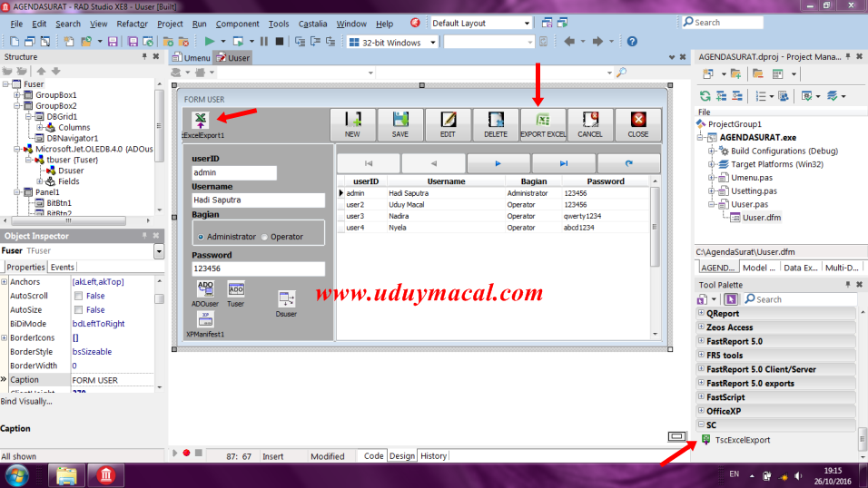Image resolution: width=868 pixels, height=488 pixels.
Task: Click the EXPORT EXCEL button
Action: click(543, 124)
